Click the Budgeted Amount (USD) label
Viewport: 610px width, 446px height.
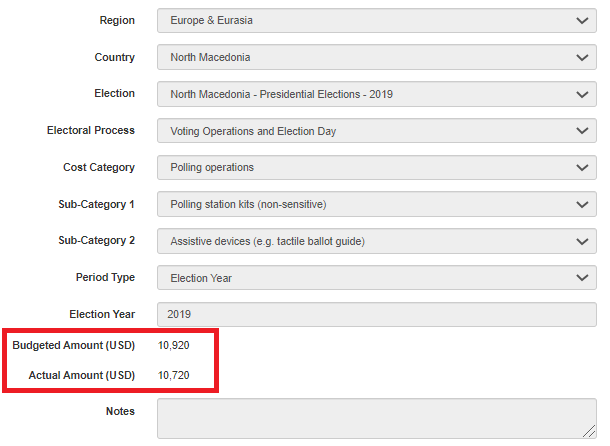(73, 346)
